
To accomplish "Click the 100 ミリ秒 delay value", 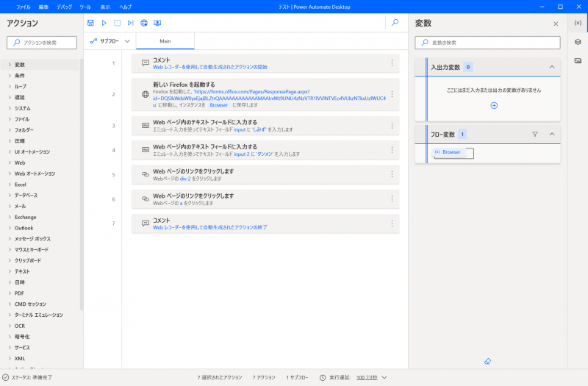I will 367,377.
